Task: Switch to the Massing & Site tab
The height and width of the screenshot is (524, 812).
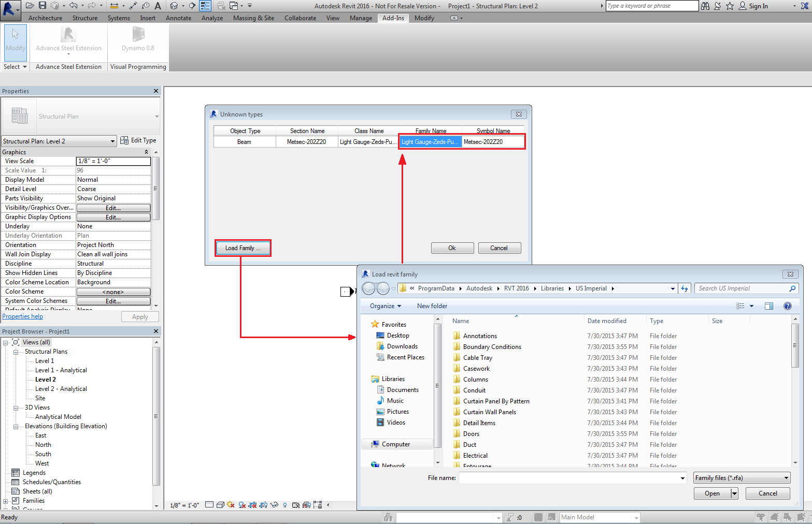Action: 253,18
